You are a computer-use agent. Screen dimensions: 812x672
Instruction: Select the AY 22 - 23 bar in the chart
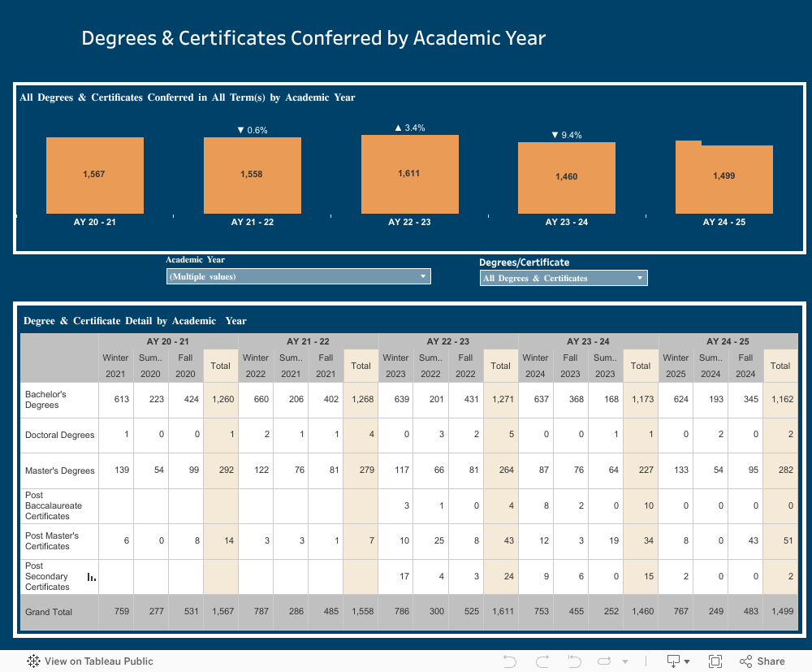click(409, 175)
